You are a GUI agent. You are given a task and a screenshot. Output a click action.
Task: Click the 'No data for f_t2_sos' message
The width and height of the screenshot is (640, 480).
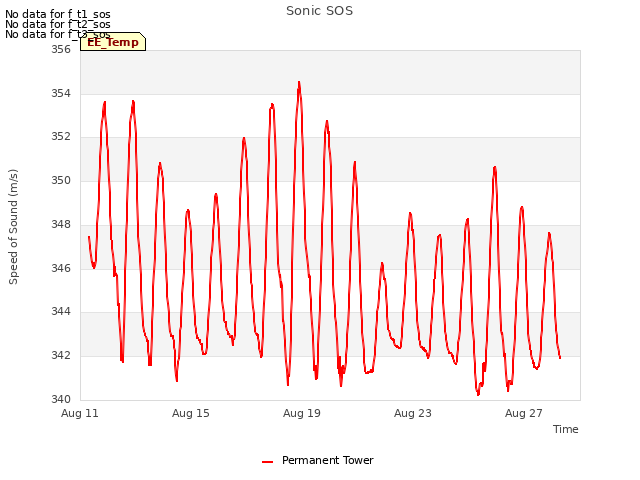[58, 24]
